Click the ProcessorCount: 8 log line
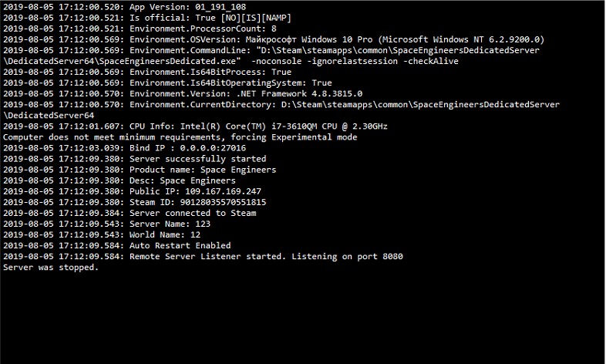The width and height of the screenshot is (606, 364). pyautogui.click(x=140, y=29)
